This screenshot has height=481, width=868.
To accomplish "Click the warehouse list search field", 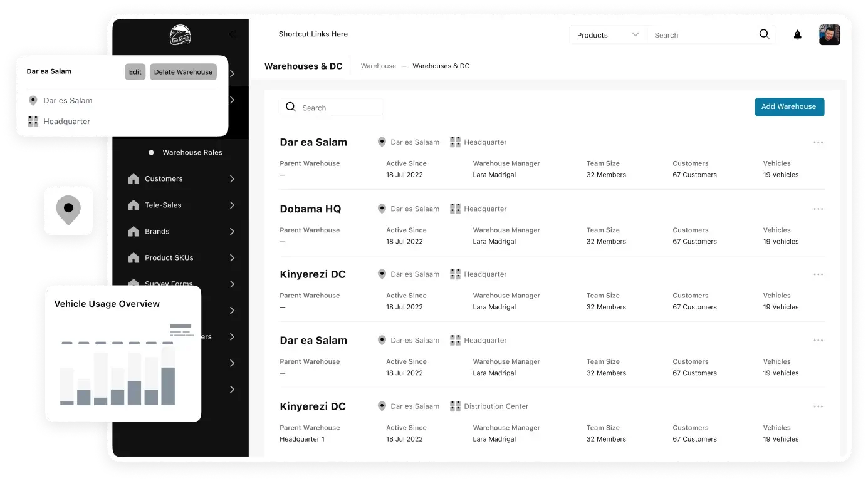I will 338,108.
